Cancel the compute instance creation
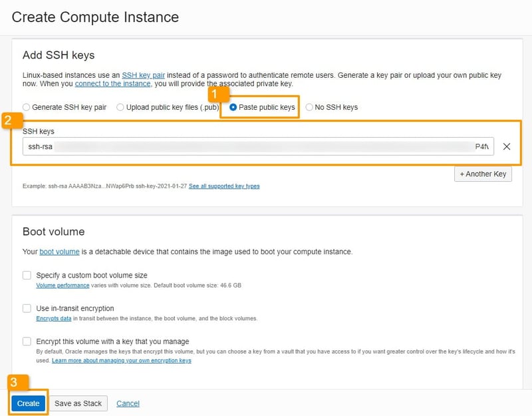Screen dimensions: 532x416 [x=127, y=403]
